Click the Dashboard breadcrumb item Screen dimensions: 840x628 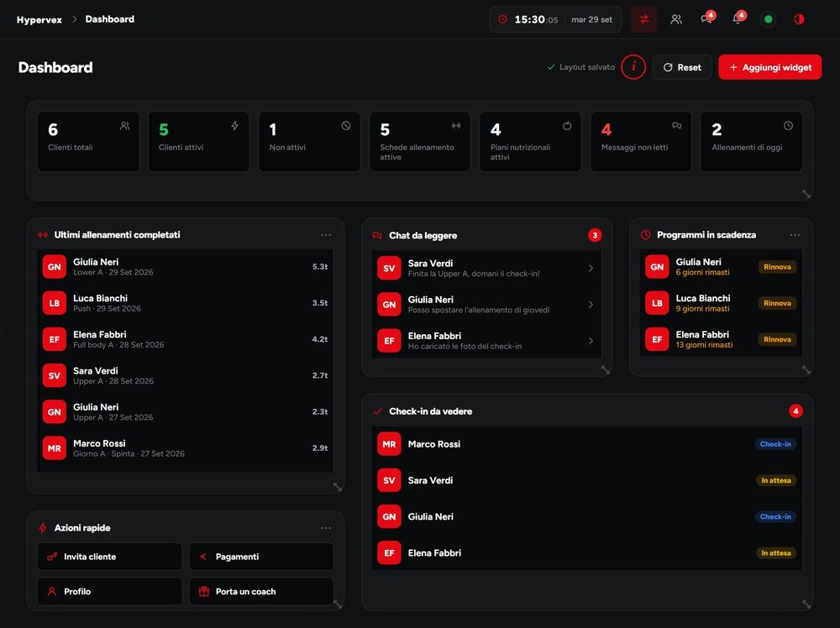click(110, 19)
